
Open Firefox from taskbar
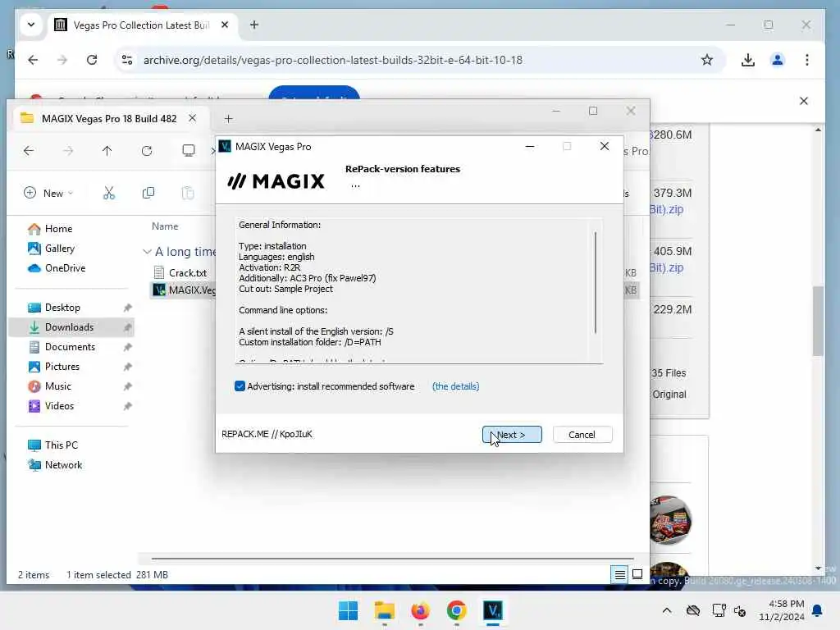tap(421, 610)
